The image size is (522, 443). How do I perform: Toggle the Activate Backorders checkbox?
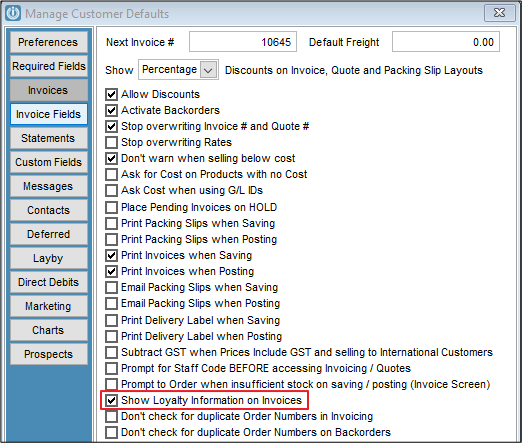click(x=111, y=111)
